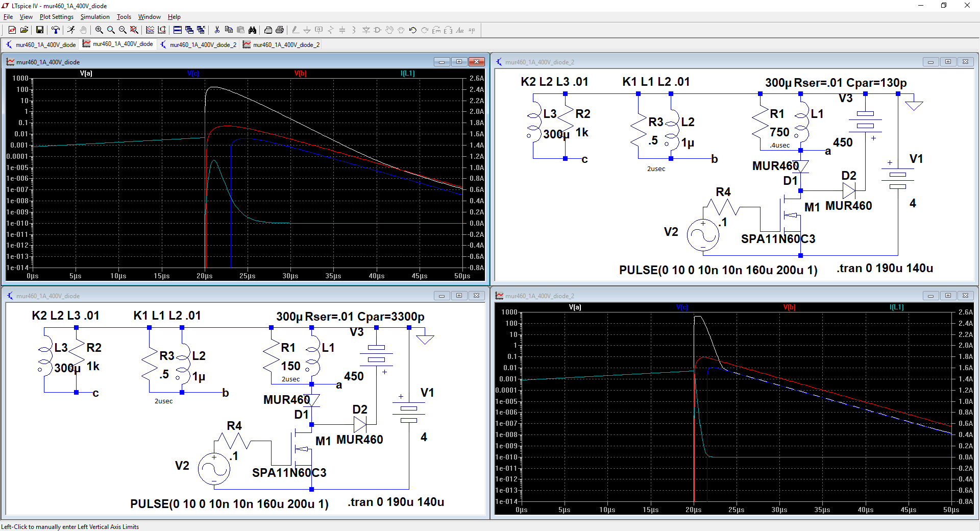Click V[a] trace label in top-left plot
Image resolution: width=980 pixels, height=531 pixels.
[x=86, y=74]
